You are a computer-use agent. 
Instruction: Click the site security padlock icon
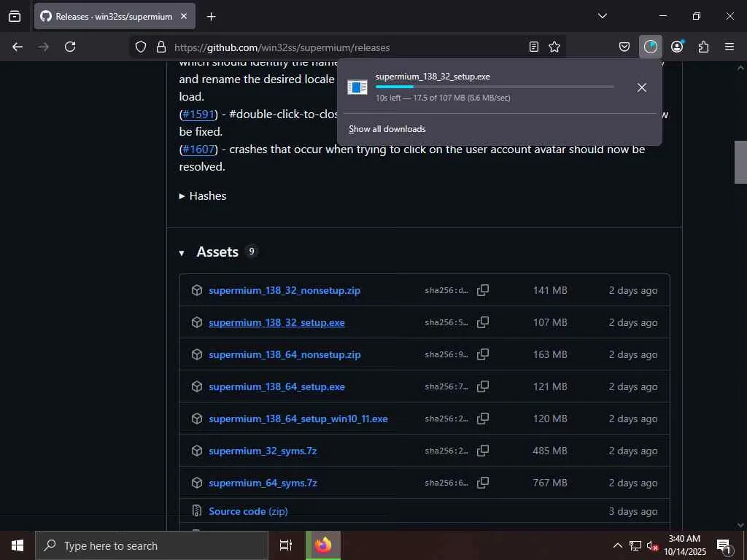click(161, 47)
